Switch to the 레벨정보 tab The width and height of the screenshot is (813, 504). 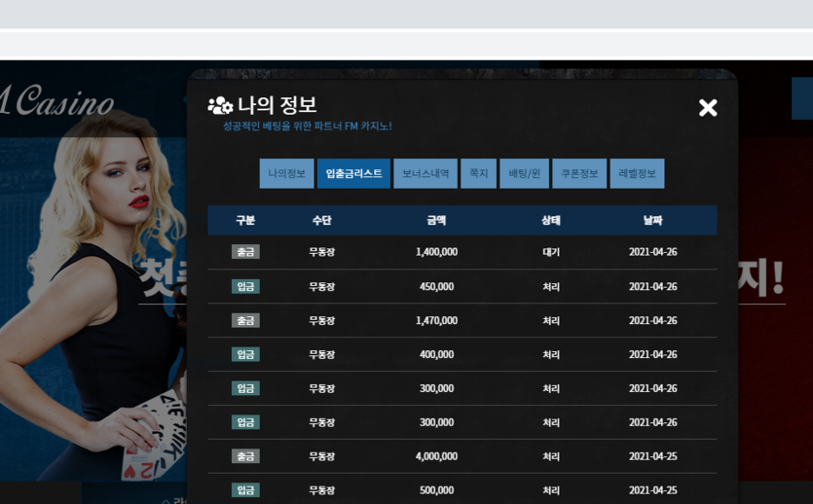pos(637,173)
